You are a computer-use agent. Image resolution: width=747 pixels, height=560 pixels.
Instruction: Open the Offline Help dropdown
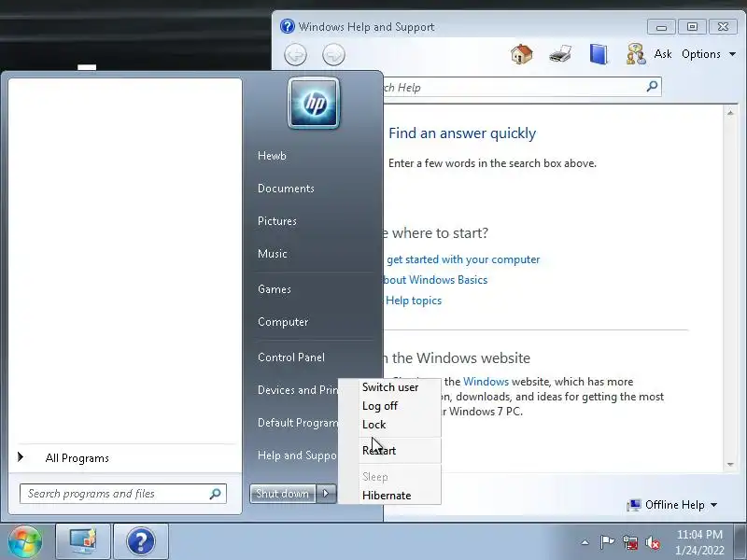click(x=673, y=505)
